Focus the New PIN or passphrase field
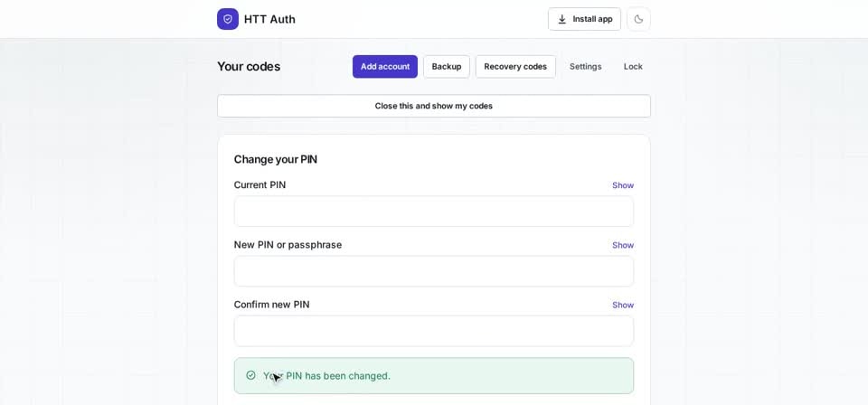868x405 pixels. pyautogui.click(x=433, y=271)
